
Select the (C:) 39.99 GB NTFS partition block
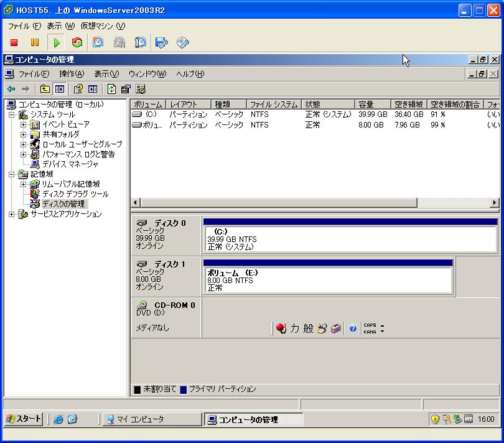click(x=350, y=235)
